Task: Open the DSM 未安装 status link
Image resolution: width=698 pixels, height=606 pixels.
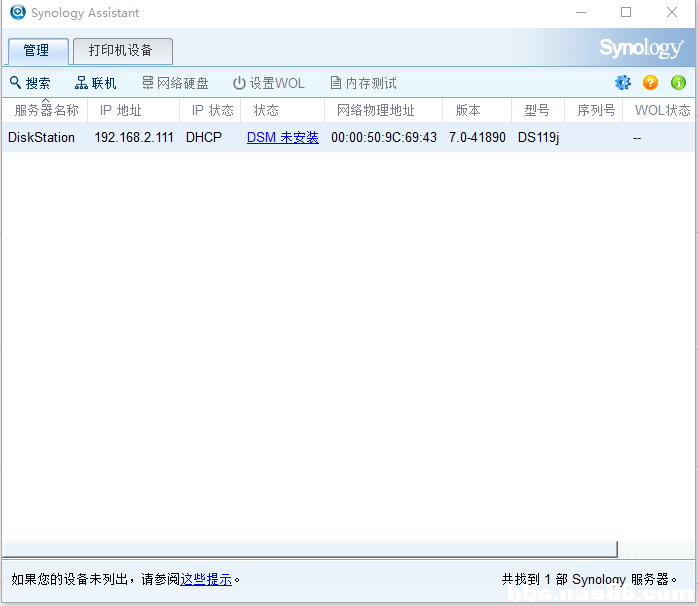Action: [283, 137]
